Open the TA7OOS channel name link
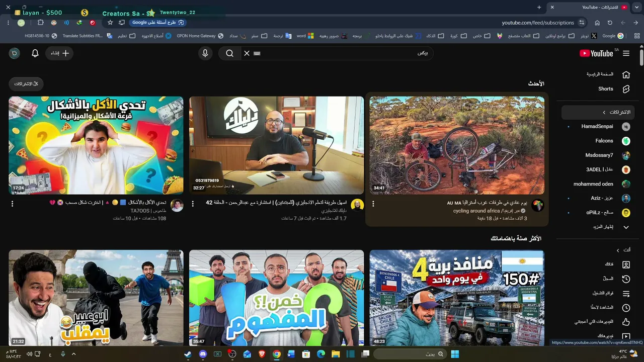 tap(148, 211)
